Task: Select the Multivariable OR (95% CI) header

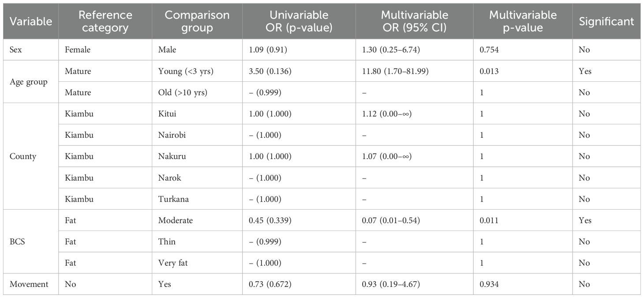Action: tap(414, 21)
